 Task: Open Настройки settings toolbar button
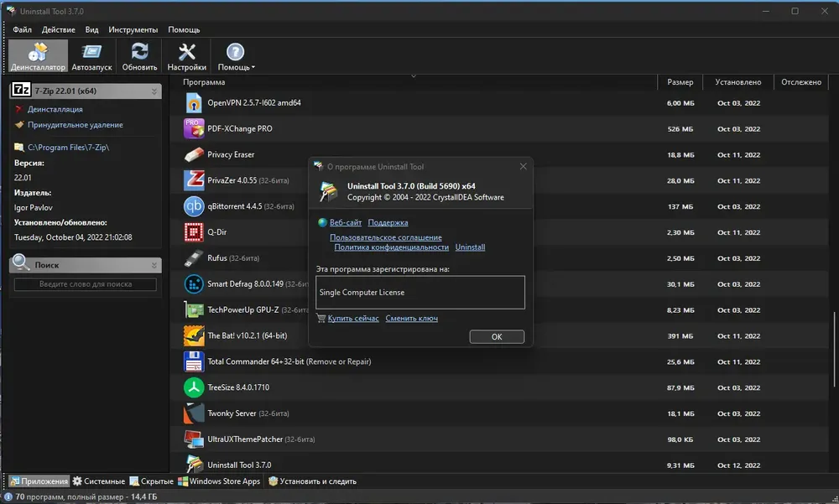coord(187,56)
